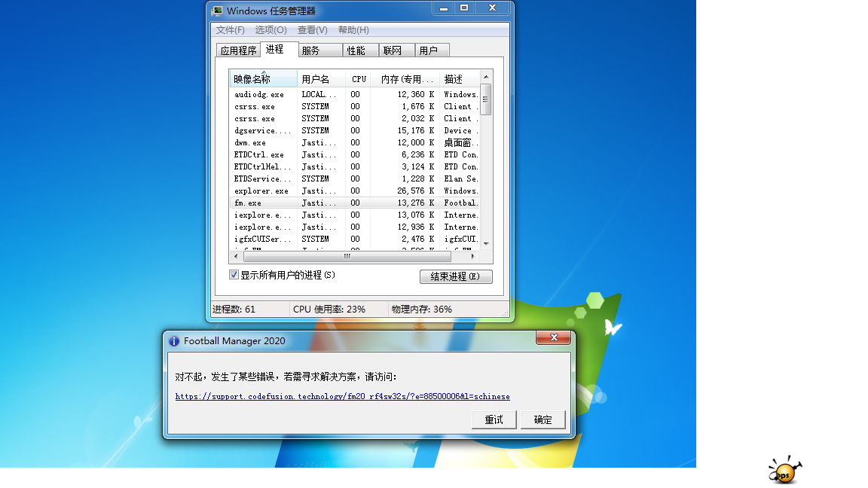868x488 pixels.
Task: Switch to the 联网 tab
Action: pyautogui.click(x=397, y=50)
